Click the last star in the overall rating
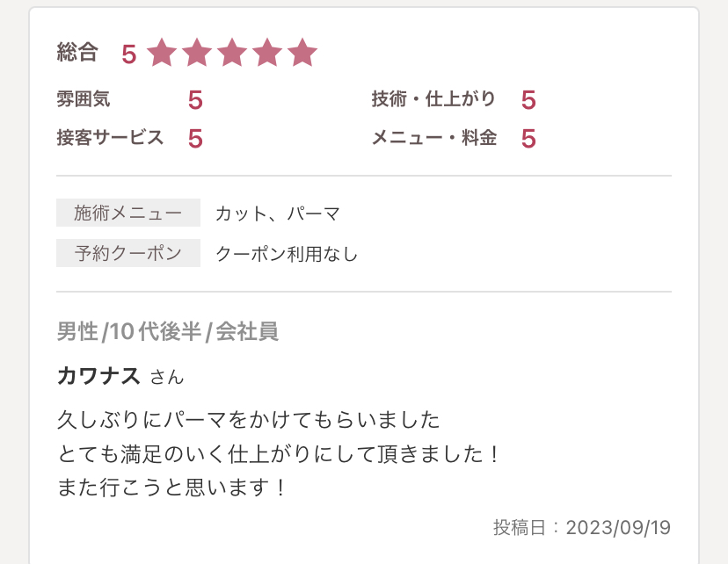 [302, 54]
